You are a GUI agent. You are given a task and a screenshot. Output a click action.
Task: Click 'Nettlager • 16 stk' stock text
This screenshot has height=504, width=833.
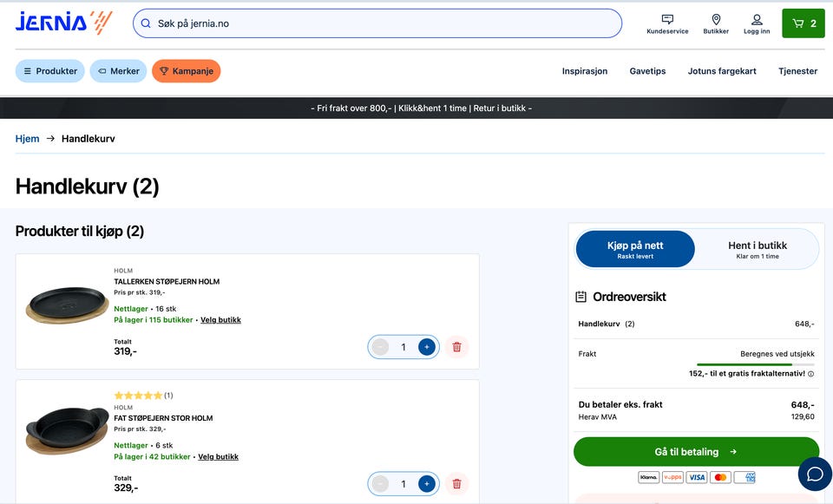145,309
